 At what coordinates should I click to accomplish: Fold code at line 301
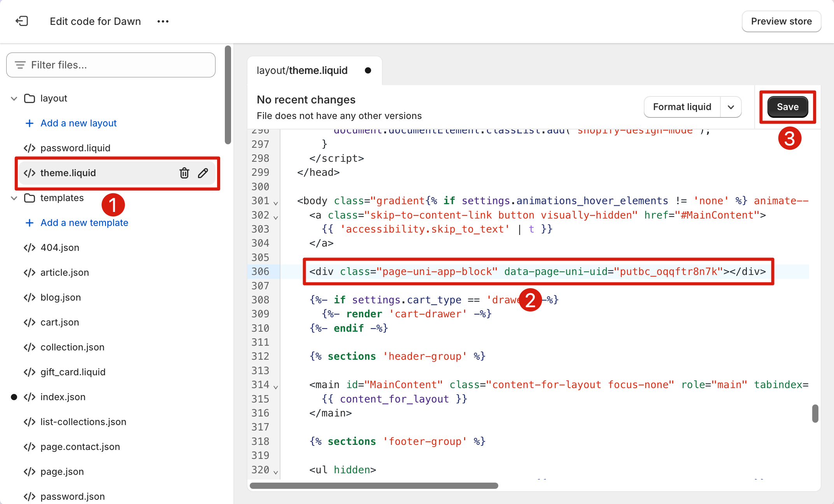(276, 203)
